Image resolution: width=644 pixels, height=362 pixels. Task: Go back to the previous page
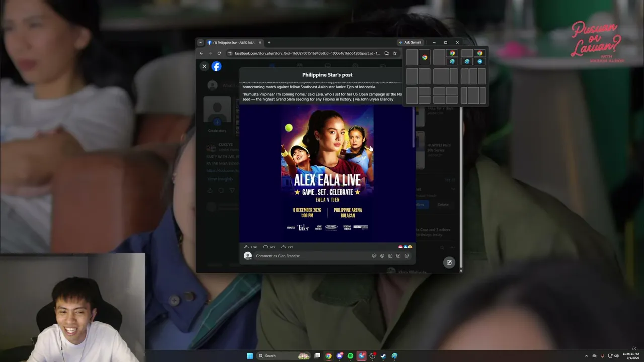coord(201,53)
